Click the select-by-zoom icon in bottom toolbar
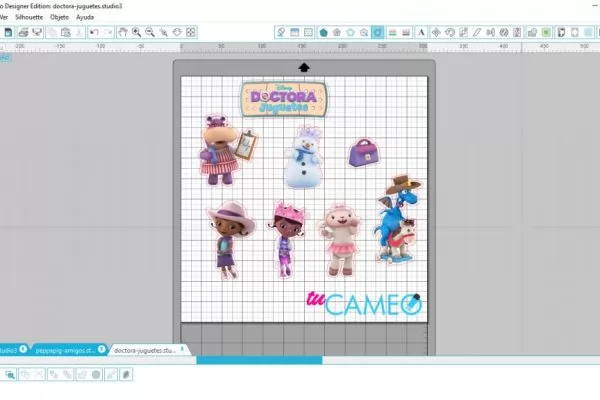Image resolution: width=600 pixels, height=400 pixels. pos(10,375)
